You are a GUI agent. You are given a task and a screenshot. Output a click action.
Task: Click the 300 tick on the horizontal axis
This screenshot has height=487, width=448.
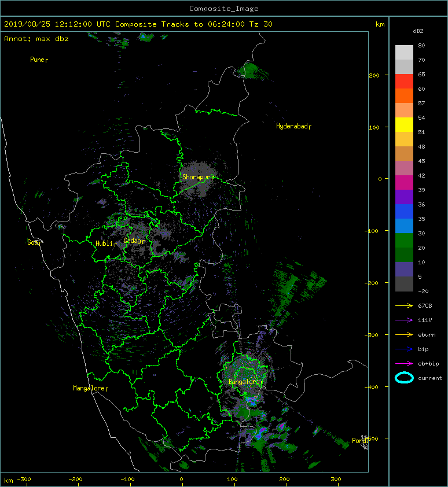336,479
